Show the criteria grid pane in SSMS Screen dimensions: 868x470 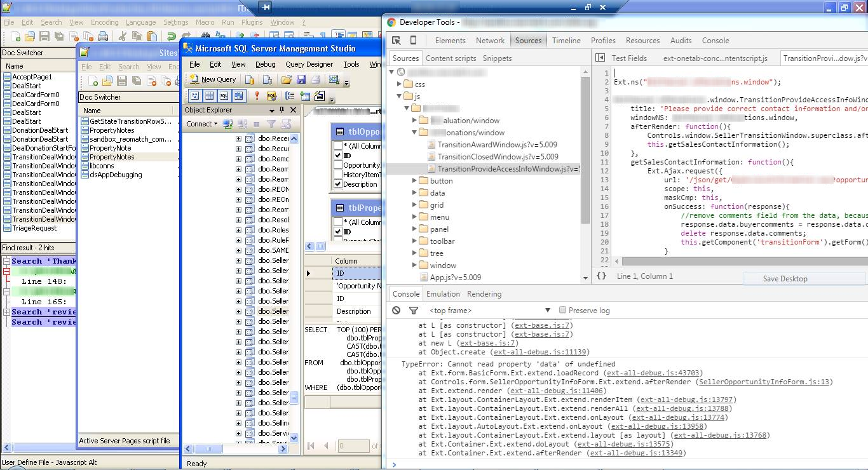(x=209, y=96)
